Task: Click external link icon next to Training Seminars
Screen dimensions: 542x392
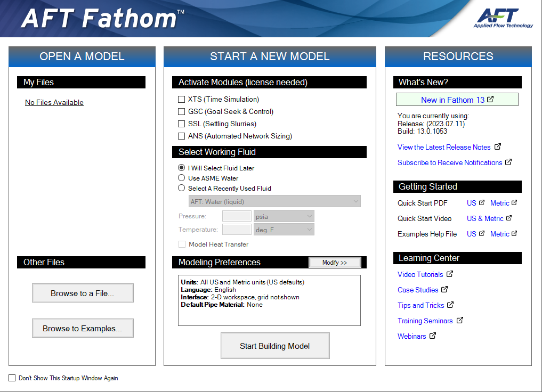Action: click(459, 321)
